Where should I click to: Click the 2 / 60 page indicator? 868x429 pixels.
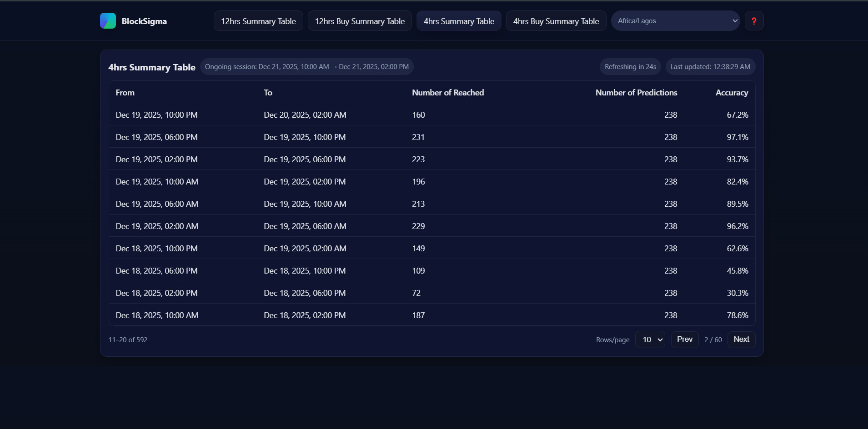713,340
